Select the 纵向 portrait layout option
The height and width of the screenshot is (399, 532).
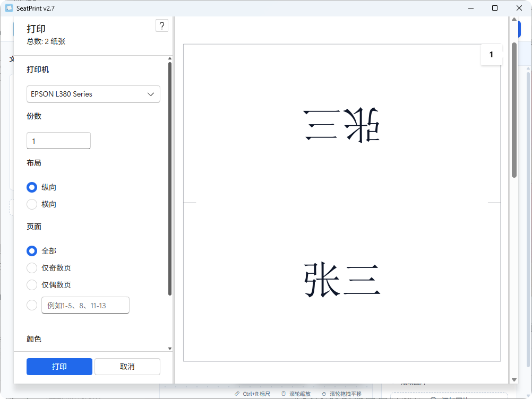coord(32,187)
